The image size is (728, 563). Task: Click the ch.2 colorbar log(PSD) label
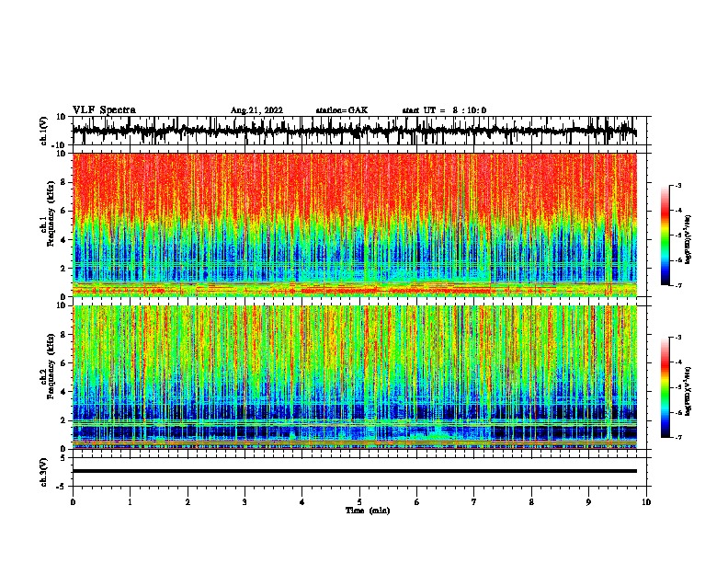coord(688,391)
